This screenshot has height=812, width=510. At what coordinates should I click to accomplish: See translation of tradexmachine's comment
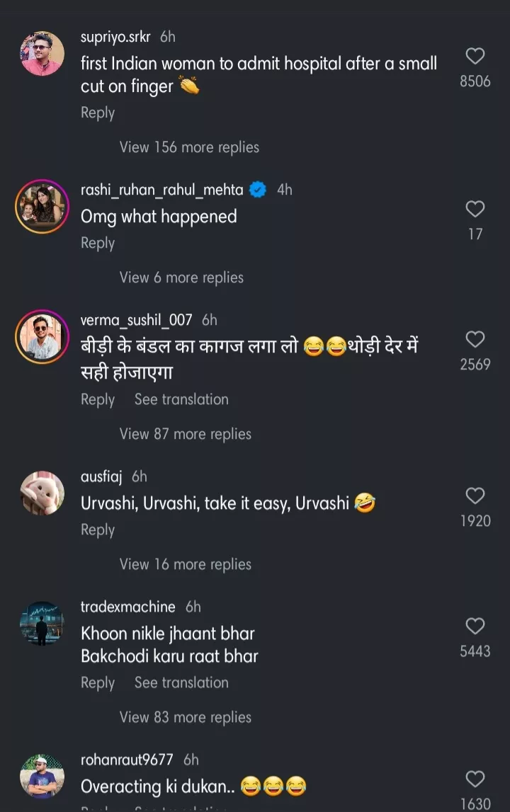[x=181, y=682]
